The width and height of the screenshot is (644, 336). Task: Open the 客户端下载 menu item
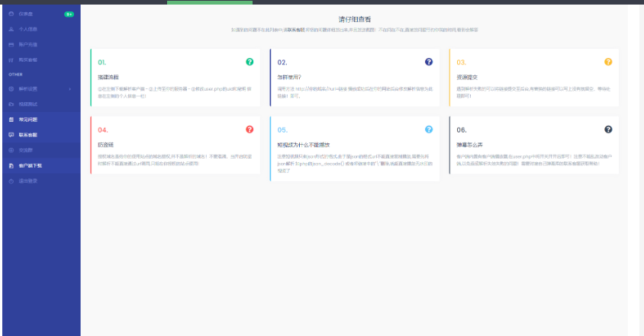pos(41,166)
